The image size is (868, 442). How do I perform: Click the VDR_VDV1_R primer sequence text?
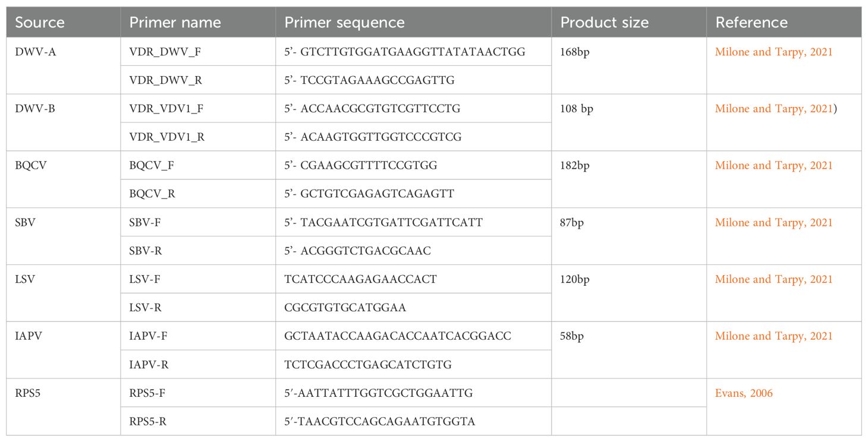373,137
